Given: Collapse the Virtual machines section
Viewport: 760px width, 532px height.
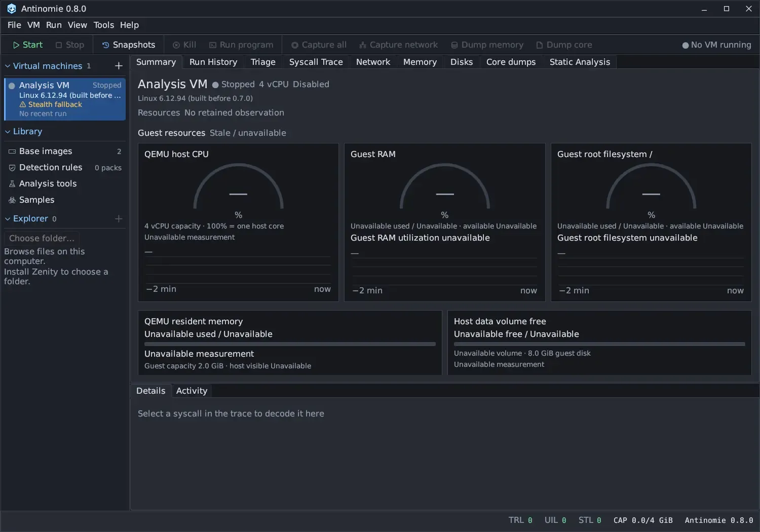Looking at the screenshot, I should pos(8,66).
